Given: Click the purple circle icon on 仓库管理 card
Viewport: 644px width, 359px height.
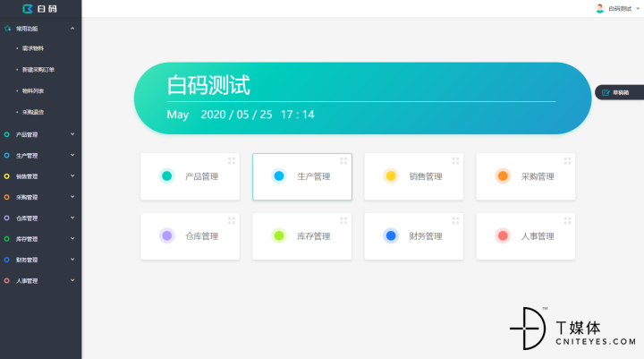Looking at the screenshot, I should pyautogui.click(x=166, y=235).
